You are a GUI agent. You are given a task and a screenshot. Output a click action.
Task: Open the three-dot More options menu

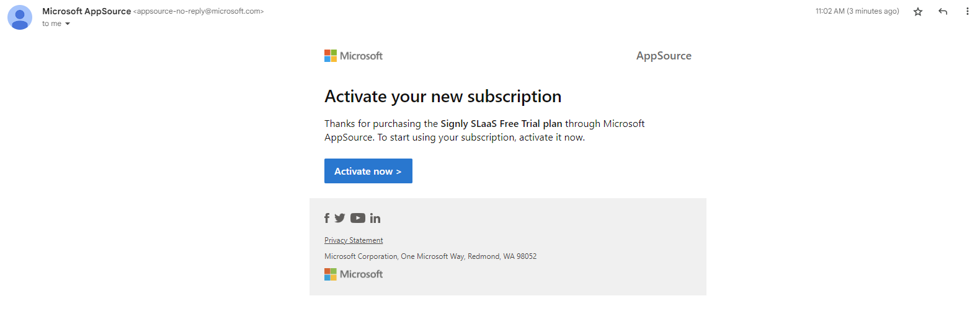(x=967, y=11)
